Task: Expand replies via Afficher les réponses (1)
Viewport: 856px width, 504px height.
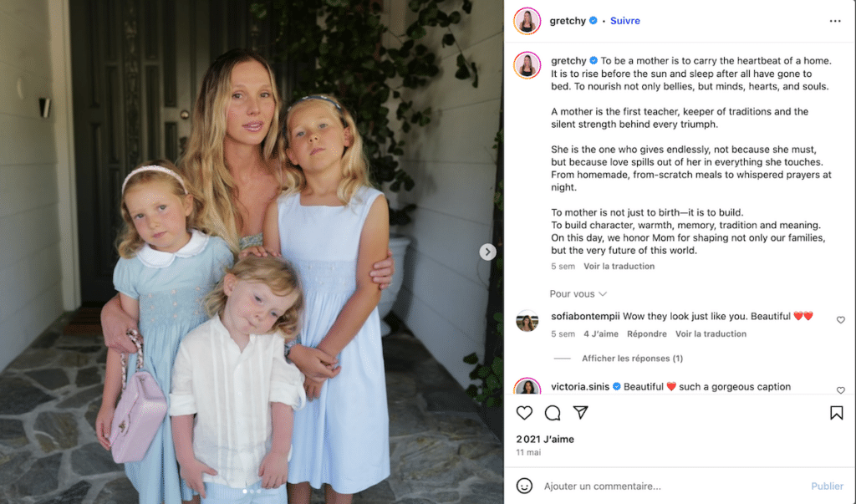Action: (632, 359)
